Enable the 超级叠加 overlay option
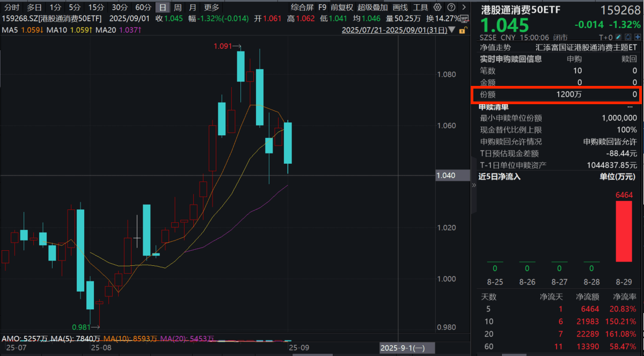This screenshot has height=356, width=644. click(372, 8)
